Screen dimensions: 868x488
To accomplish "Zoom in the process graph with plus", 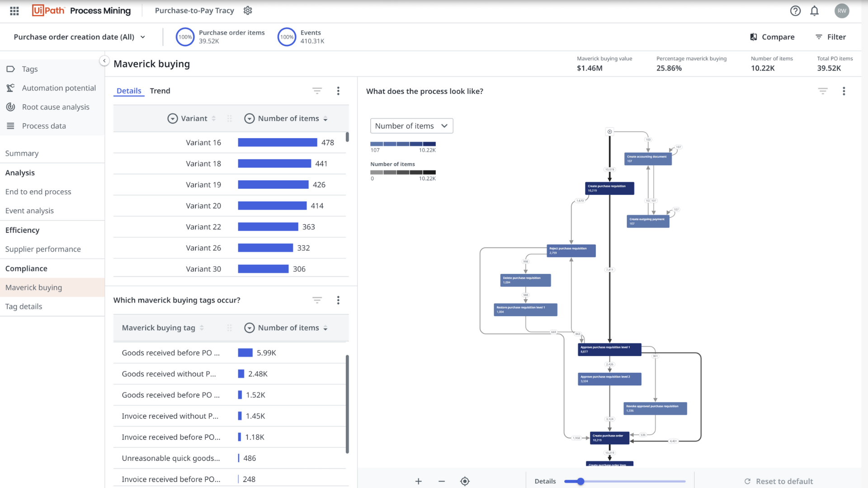I will coord(419,481).
